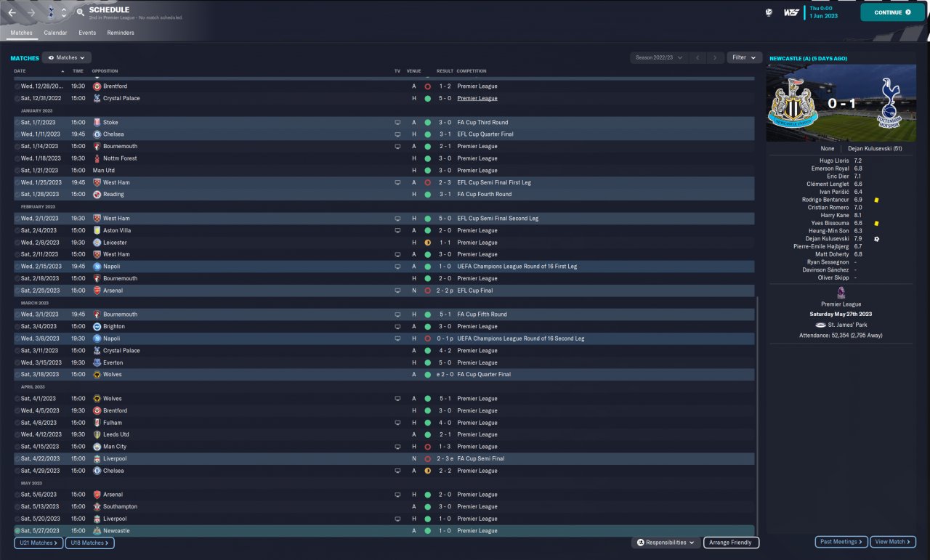Sort by the Venue column header
Image resolution: width=930 pixels, height=560 pixels.
[414, 71]
